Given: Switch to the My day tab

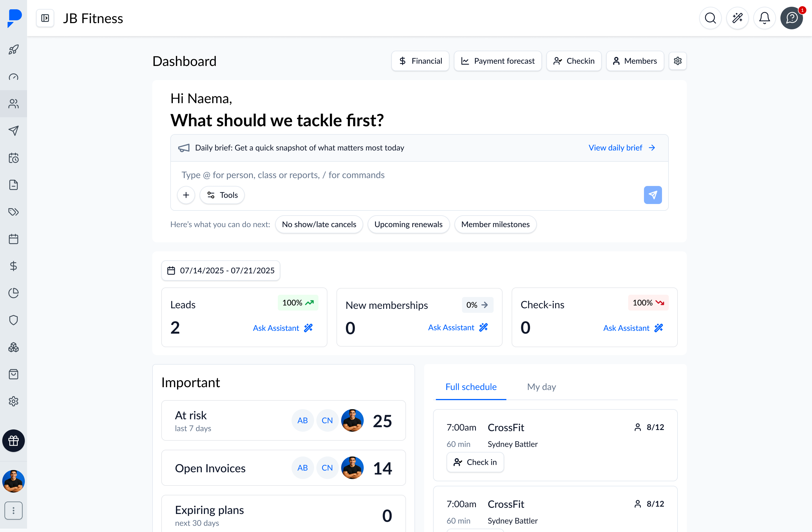Looking at the screenshot, I should coord(541,387).
